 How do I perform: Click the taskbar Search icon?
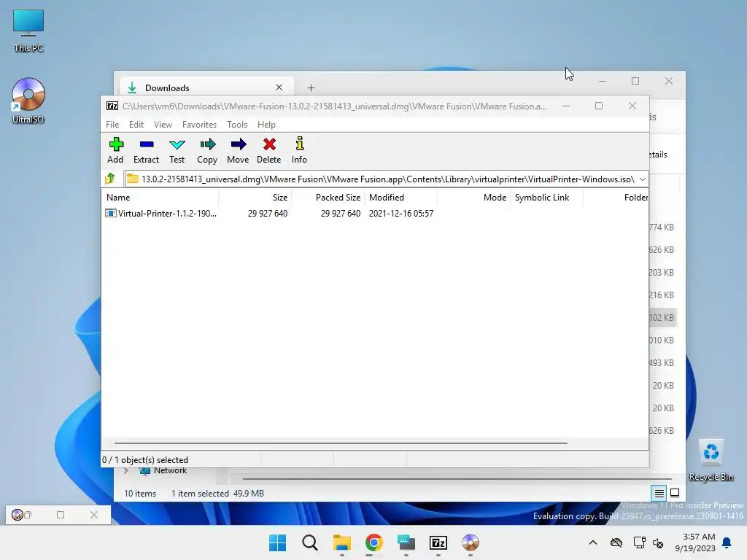click(309, 542)
